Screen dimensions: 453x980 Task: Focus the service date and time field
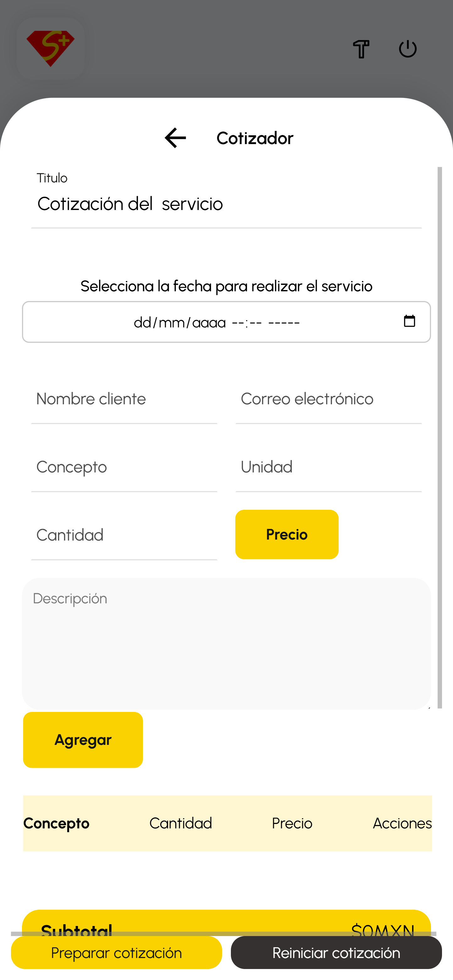click(217, 322)
